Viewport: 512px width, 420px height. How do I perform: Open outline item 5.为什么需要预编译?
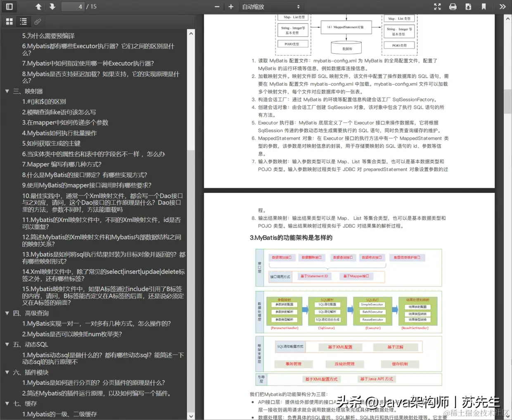pyautogui.click(x=48, y=36)
